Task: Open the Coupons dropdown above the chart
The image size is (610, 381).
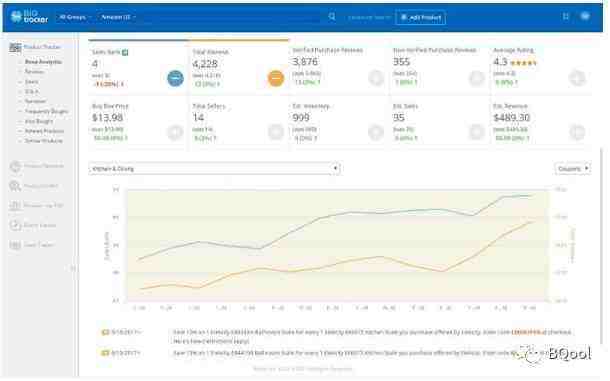Action: pyautogui.click(x=573, y=169)
